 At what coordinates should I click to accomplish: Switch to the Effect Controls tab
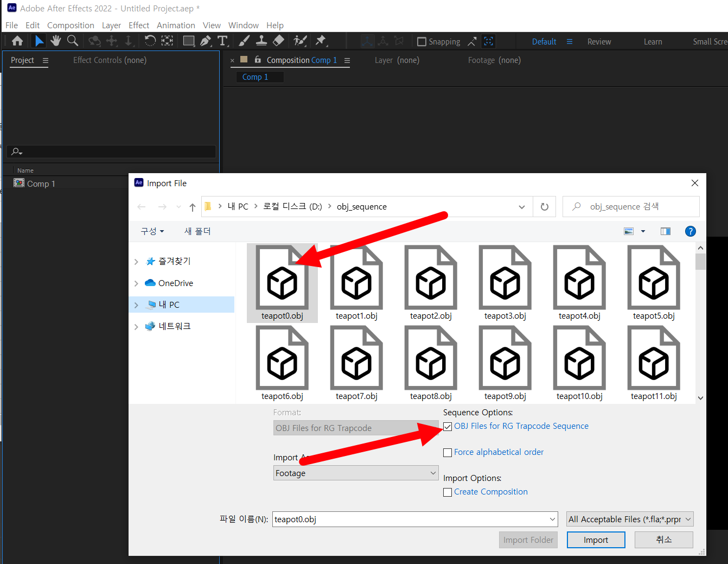click(x=110, y=60)
